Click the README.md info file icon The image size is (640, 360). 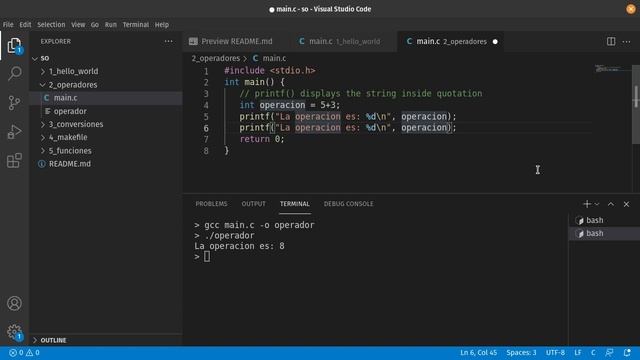click(x=42, y=164)
